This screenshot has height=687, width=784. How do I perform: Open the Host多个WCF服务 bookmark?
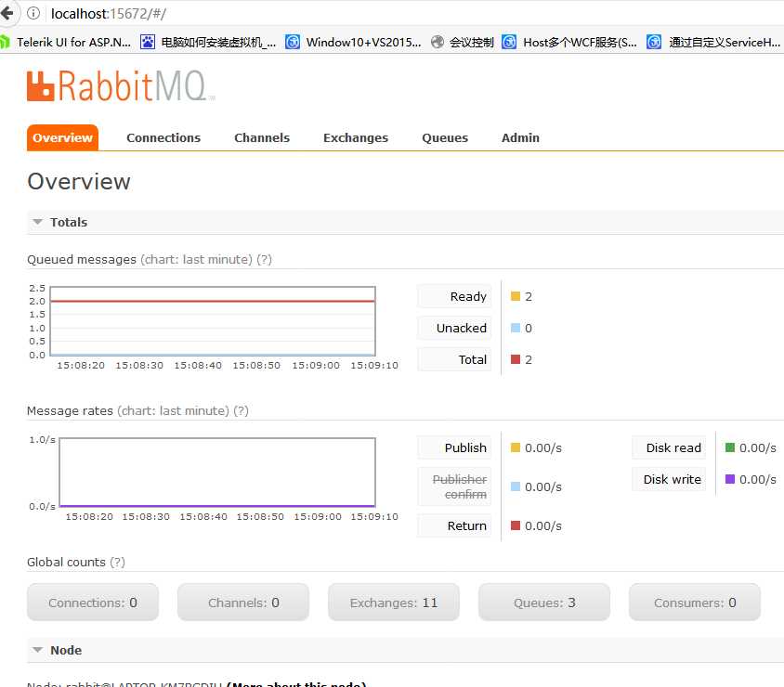[x=569, y=43]
